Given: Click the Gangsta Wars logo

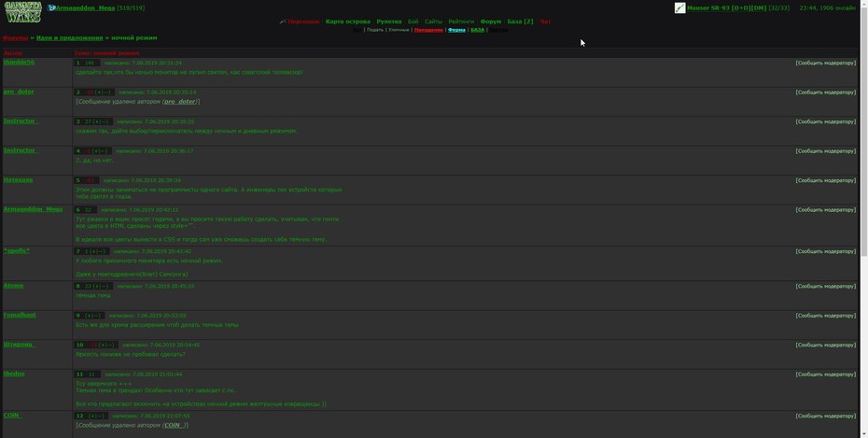Looking at the screenshot, I should [x=23, y=12].
